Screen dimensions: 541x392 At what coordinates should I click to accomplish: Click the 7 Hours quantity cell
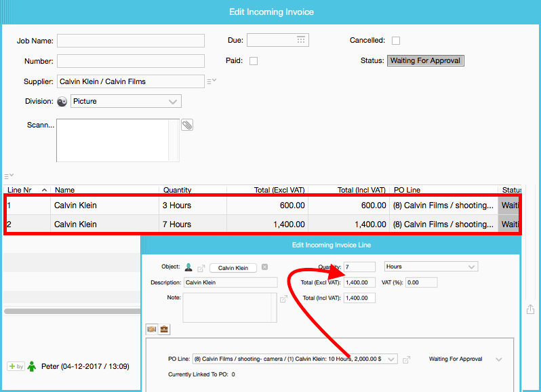click(193, 224)
